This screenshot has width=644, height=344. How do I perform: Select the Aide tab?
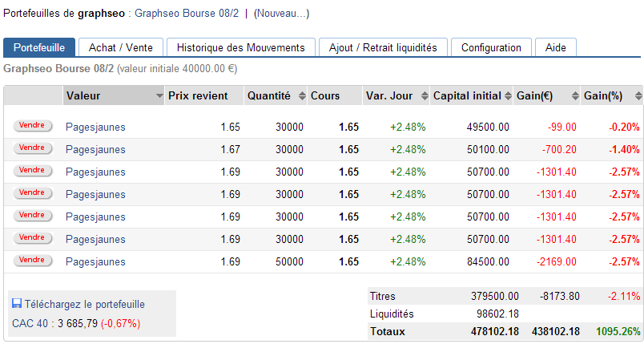pyautogui.click(x=555, y=48)
